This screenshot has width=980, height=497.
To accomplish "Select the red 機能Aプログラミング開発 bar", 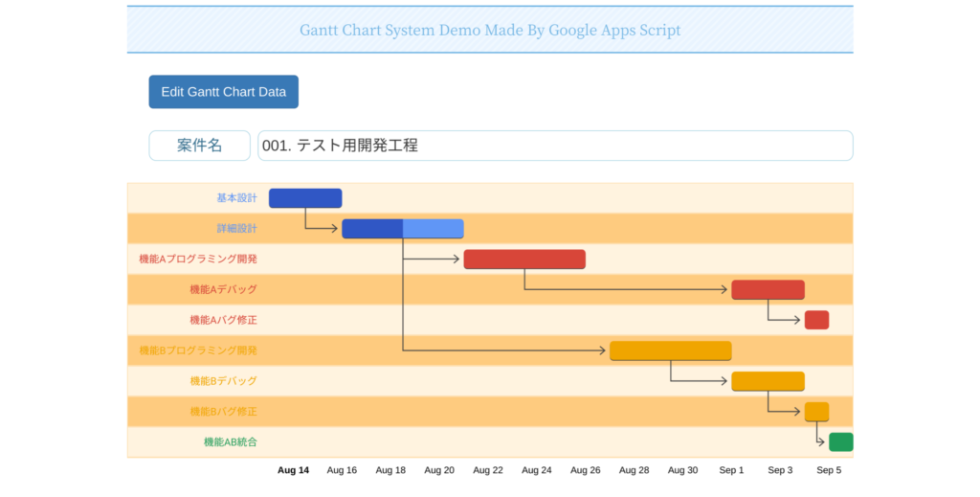I will [x=523, y=260].
